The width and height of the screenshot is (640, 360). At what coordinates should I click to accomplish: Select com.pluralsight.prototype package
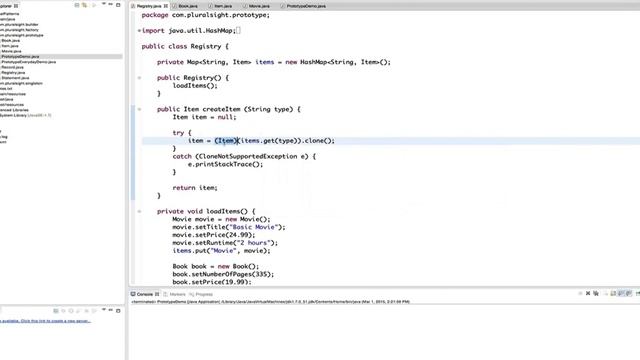point(22,35)
